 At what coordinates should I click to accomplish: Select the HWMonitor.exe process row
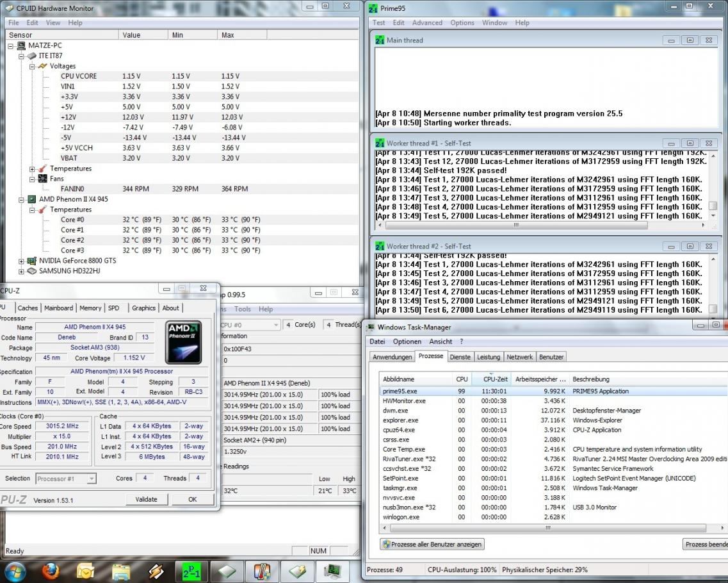553,401
